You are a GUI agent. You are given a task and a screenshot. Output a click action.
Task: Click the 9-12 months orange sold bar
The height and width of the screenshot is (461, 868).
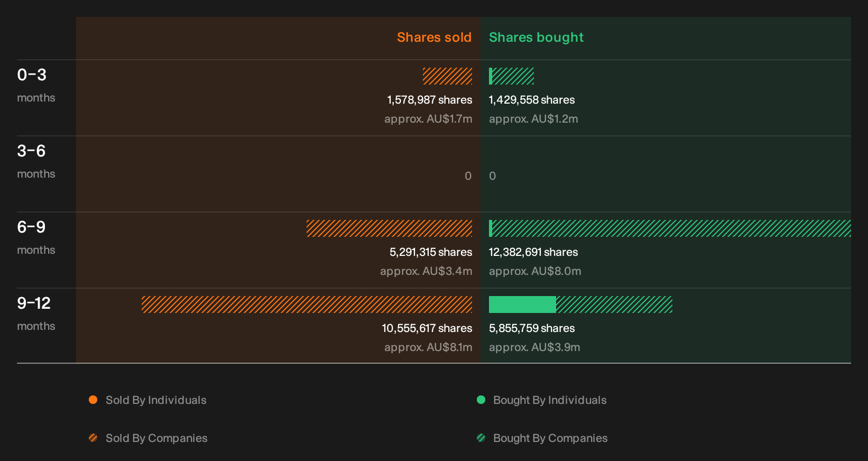307,305
